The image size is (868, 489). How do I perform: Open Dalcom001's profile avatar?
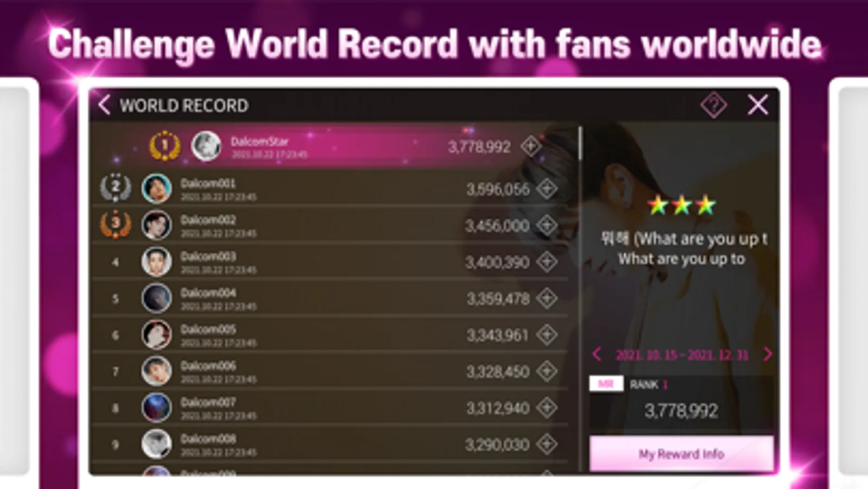[x=156, y=189]
